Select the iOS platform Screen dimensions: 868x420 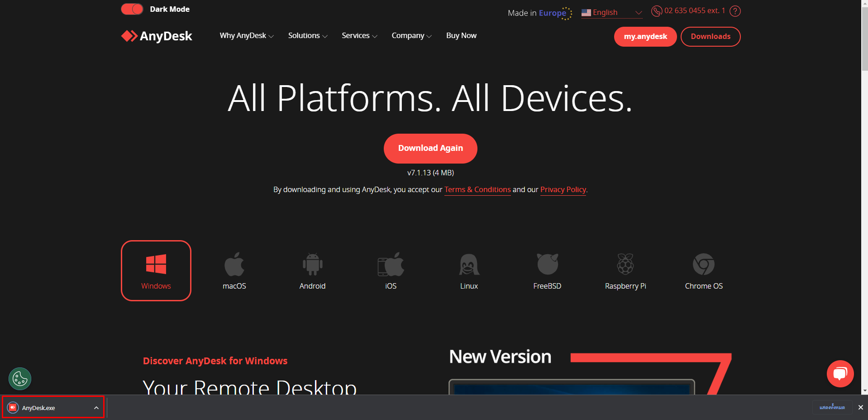coord(391,270)
